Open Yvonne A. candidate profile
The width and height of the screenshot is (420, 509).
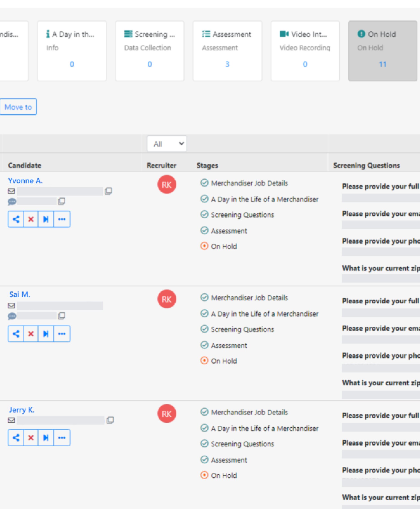click(x=25, y=181)
